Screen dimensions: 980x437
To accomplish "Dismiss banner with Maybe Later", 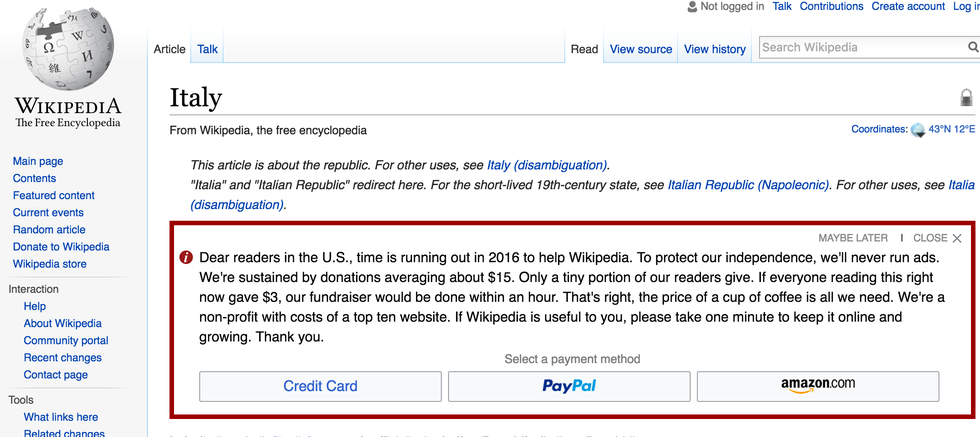I will pyautogui.click(x=853, y=238).
